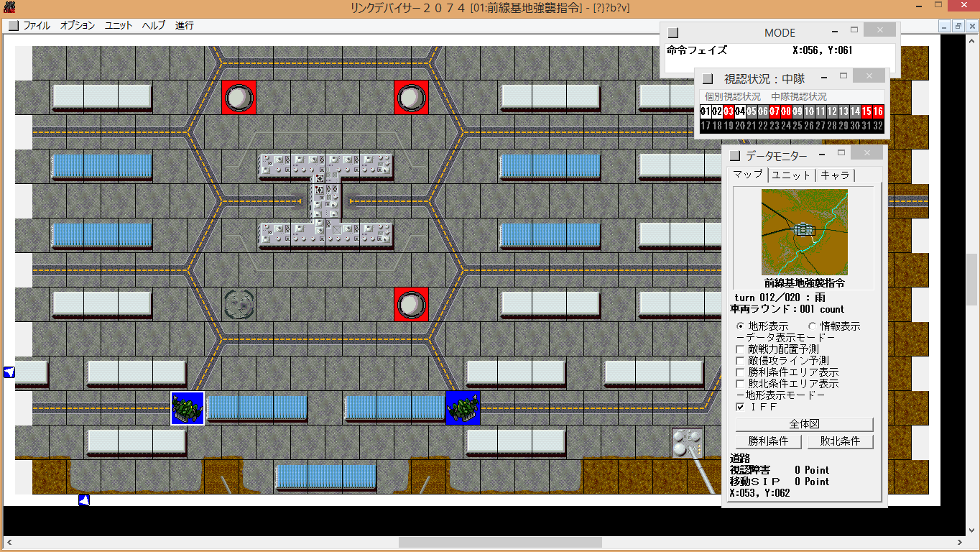The height and width of the screenshot is (552, 980).
Task: Select the highlighted green mech unit on the road
Action: tap(188, 408)
